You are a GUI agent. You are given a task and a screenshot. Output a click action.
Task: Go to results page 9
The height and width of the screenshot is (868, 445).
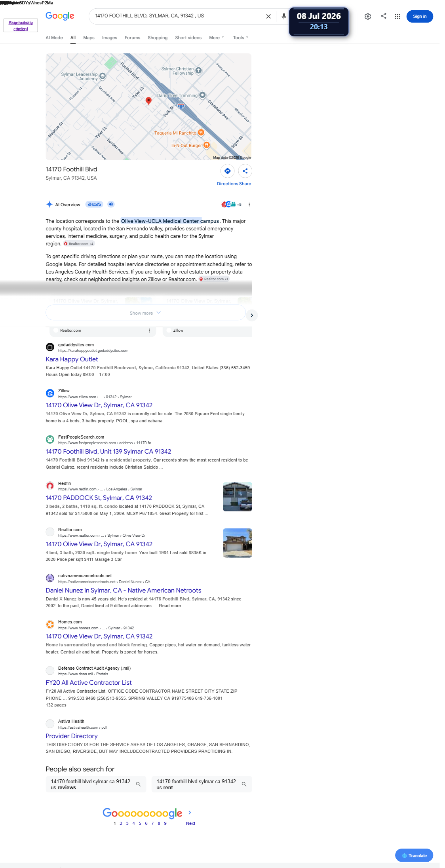(x=165, y=823)
